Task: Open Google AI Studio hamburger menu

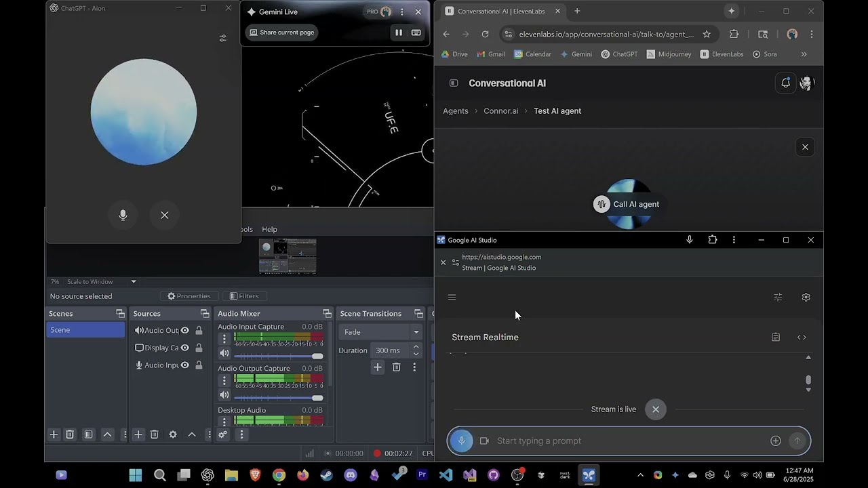Action: point(452,297)
